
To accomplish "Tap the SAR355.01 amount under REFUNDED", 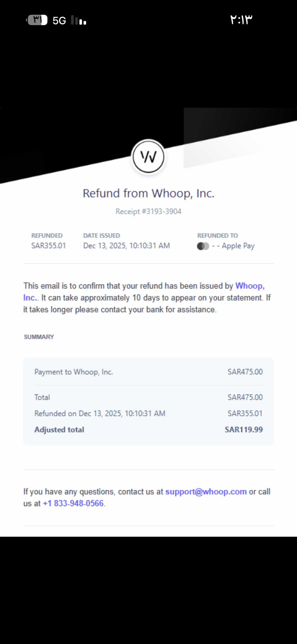I will pos(49,246).
